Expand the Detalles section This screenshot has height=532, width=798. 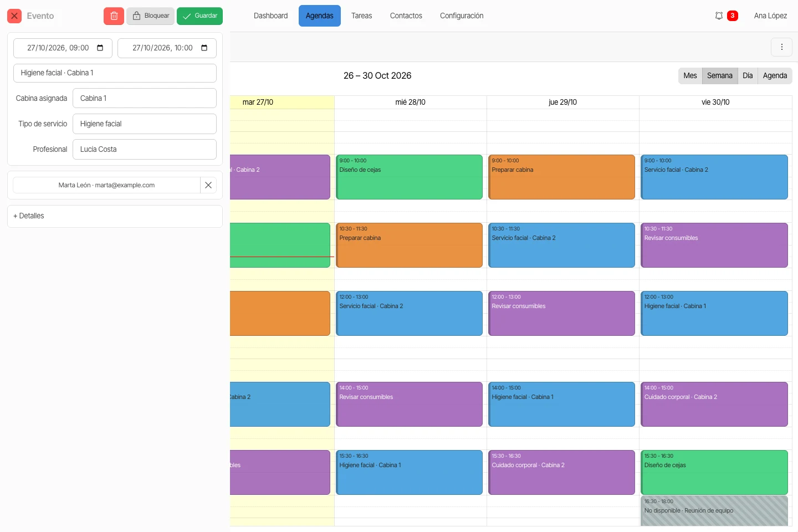tap(115, 216)
